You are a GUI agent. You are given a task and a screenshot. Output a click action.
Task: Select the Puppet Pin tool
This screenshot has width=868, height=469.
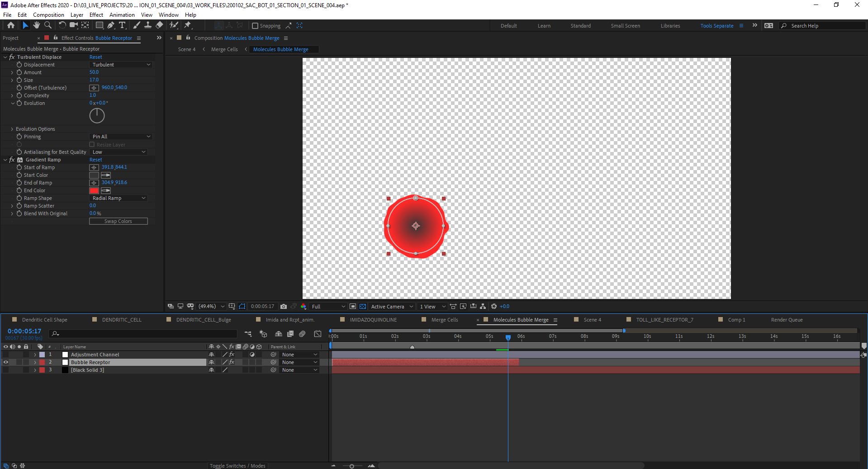pos(188,25)
